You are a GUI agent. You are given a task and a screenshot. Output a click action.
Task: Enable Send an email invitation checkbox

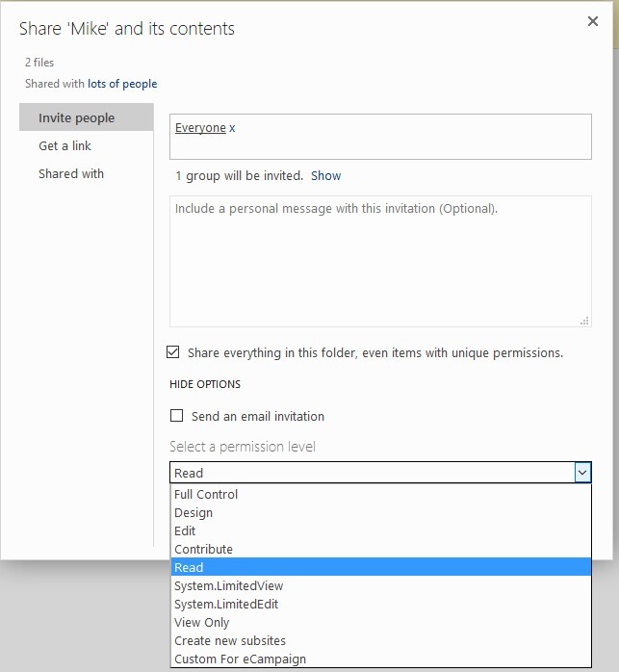(176, 416)
